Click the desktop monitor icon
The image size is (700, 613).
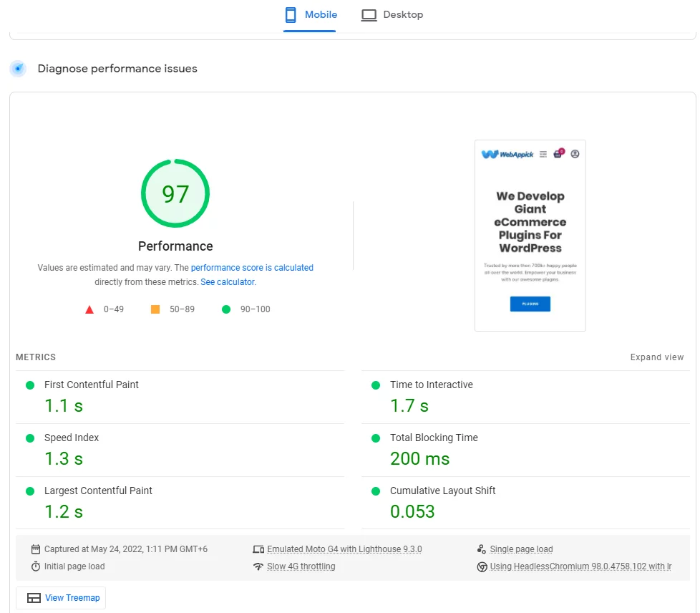pyautogui.click(x=369, y=15)
